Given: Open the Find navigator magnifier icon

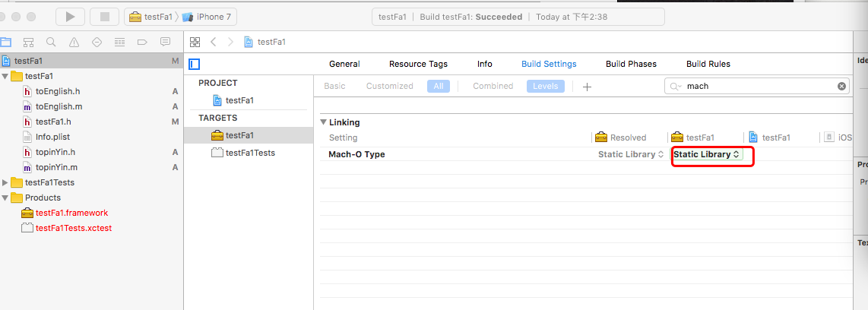Looking at the screenshot, I should click(x=51, y=42).
